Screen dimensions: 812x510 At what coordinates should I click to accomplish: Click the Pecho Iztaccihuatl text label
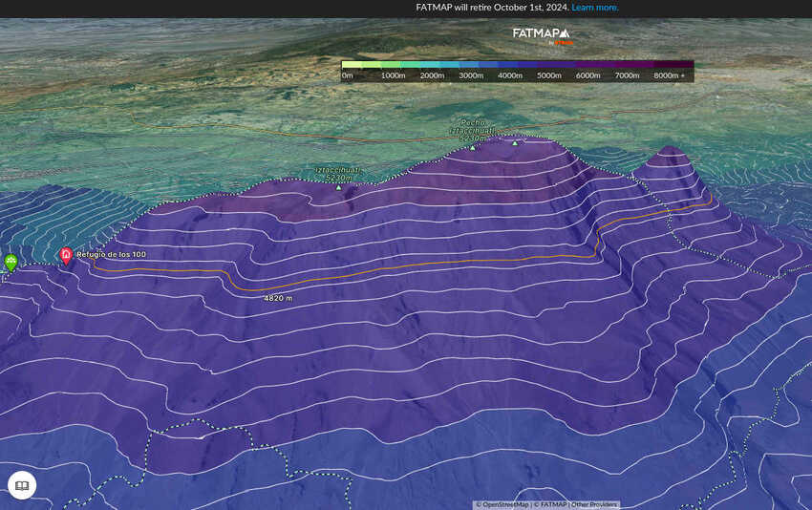coord(473,130)
